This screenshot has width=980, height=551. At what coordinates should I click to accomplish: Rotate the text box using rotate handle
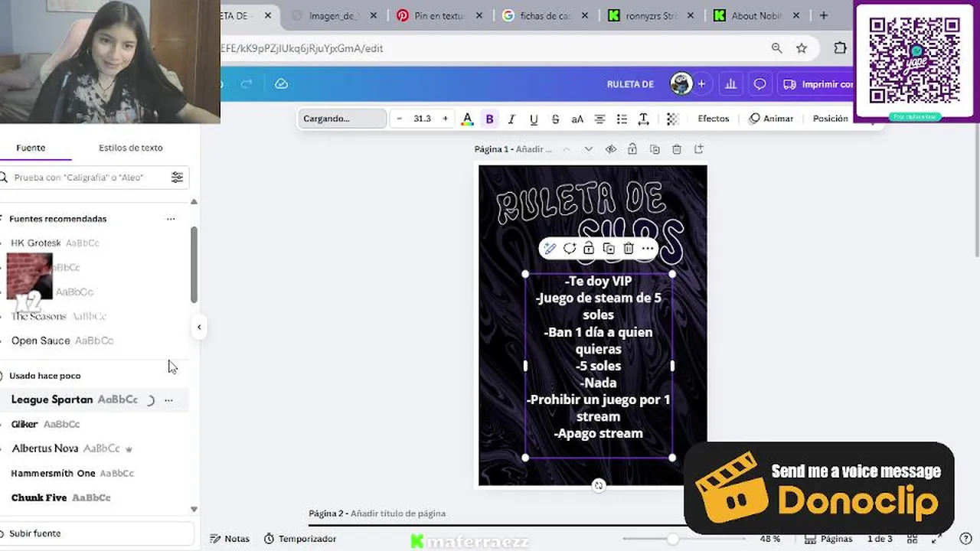pos(599,485)
